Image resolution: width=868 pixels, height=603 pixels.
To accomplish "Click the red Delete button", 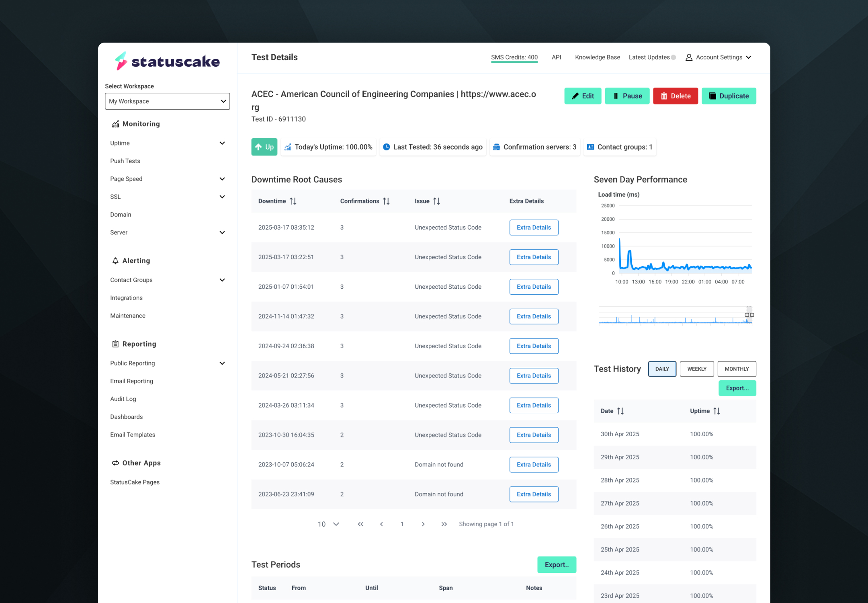I will pyautogui.click(x=675, y=96).
